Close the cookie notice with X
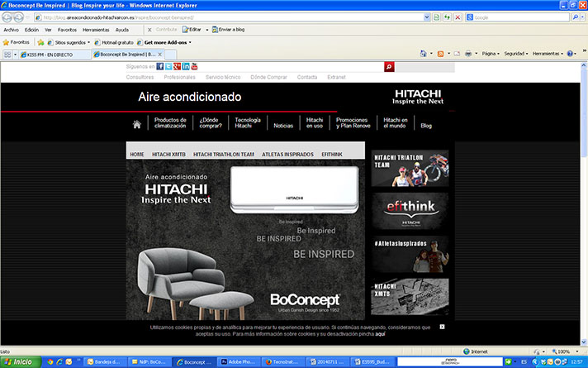Viewport: 588px width, 368px height. coord(442,327)
